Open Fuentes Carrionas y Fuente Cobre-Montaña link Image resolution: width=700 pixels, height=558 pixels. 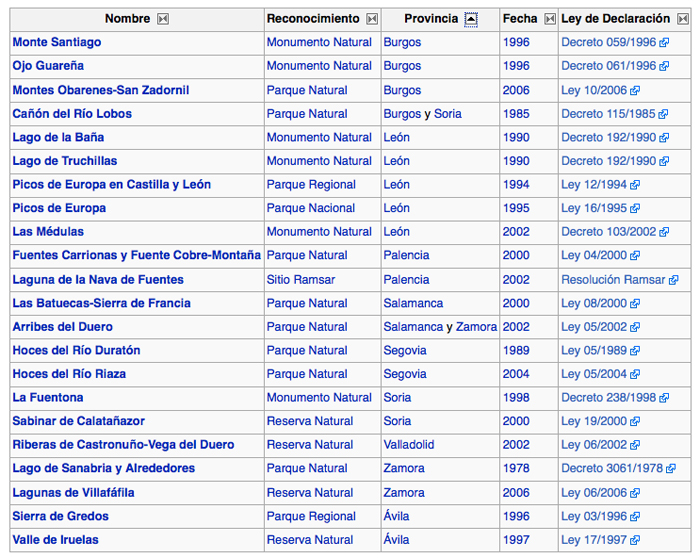[137, 255]
